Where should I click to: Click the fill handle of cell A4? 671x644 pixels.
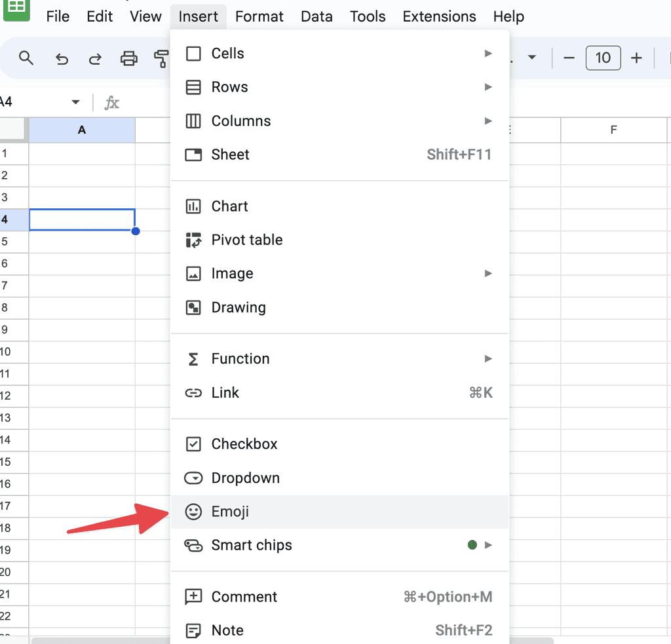tap(136, 231)
